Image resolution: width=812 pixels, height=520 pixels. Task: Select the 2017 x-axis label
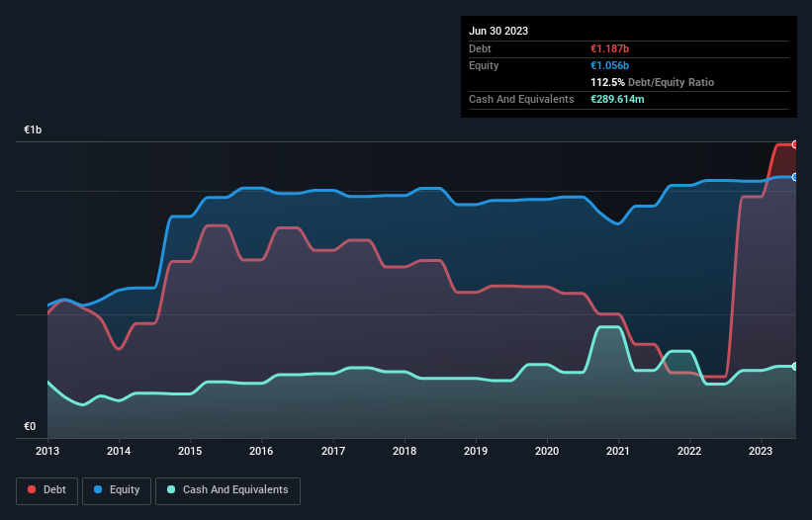point(333,451)
